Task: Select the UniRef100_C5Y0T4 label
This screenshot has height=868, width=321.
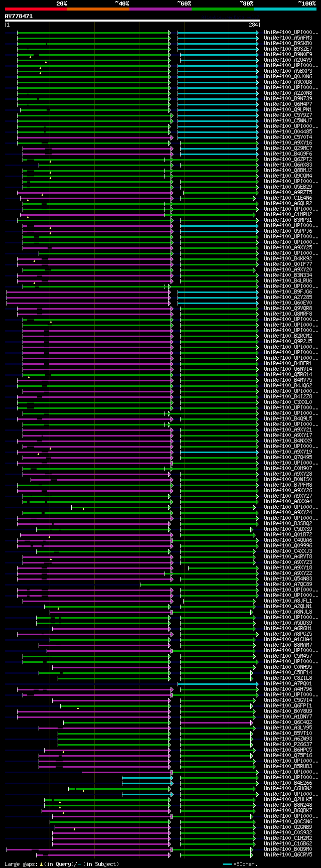Action: pyautogui.click(x=288, y=137)
